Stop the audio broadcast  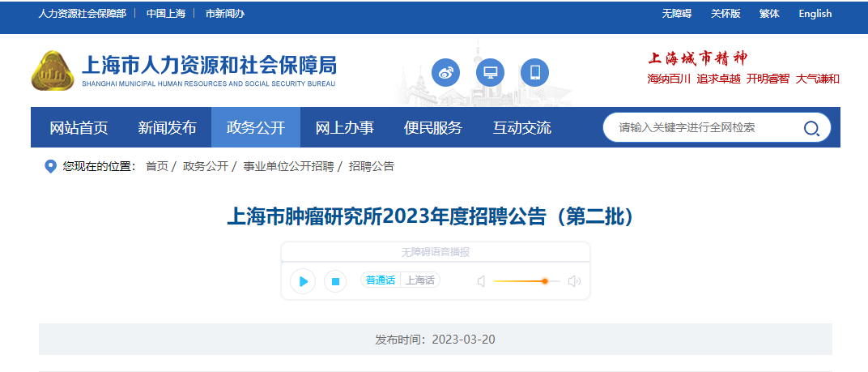pos(335,281)
